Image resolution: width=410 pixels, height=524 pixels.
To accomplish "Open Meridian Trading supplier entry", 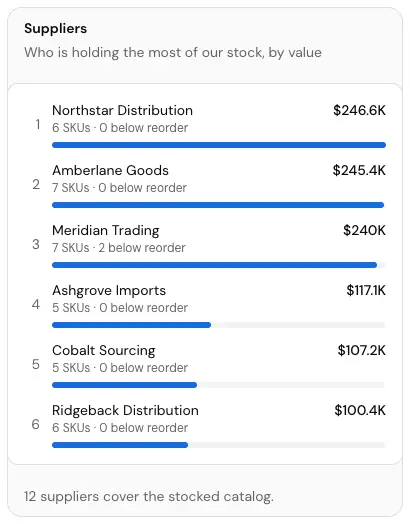I will (205, 245).
